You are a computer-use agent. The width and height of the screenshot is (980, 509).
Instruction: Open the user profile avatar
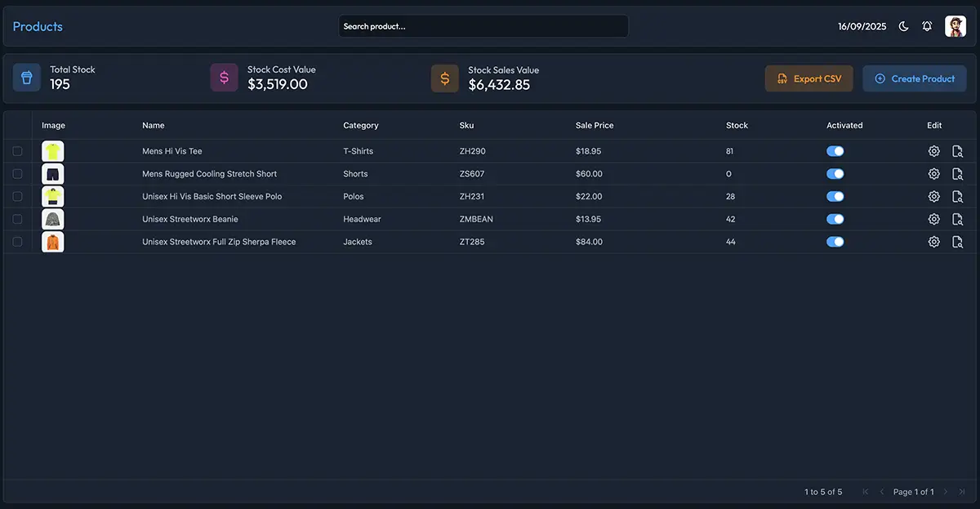coord(955,26)
